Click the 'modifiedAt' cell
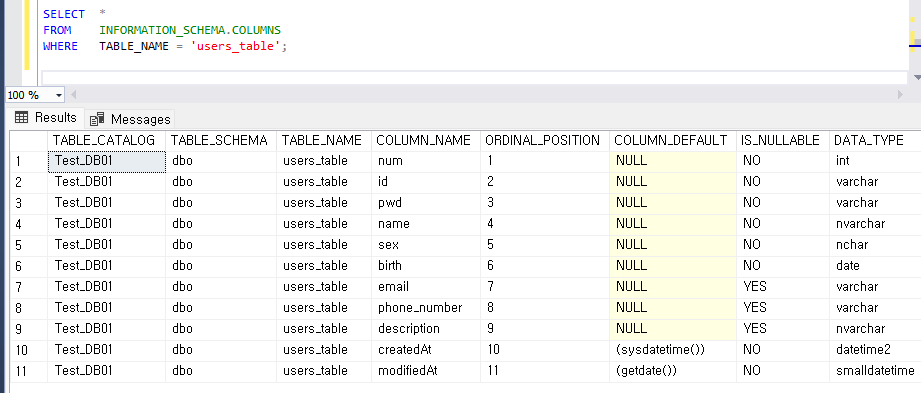This screenshot has width=921, height=393. coord(426,372)
